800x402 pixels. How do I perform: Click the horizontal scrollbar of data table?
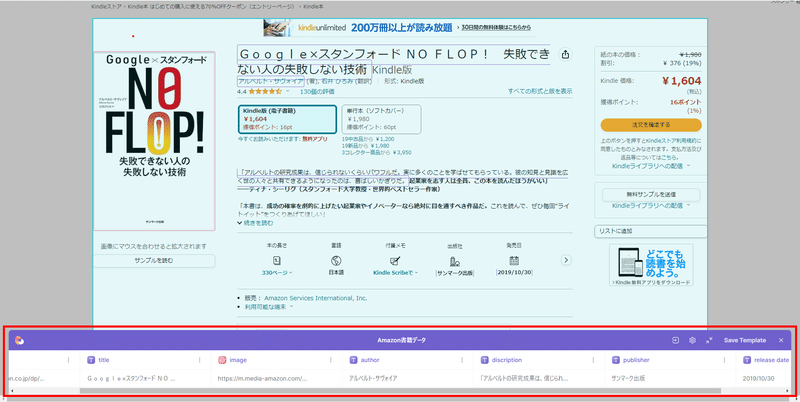(x=400, y=391)
